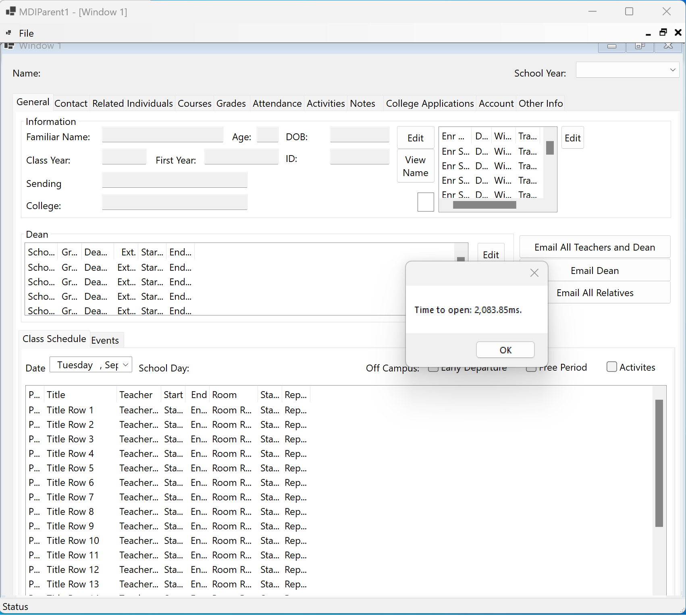This screenshot has height=616, width=686.
Task: Open the File menu
Action: coord(26,33)
